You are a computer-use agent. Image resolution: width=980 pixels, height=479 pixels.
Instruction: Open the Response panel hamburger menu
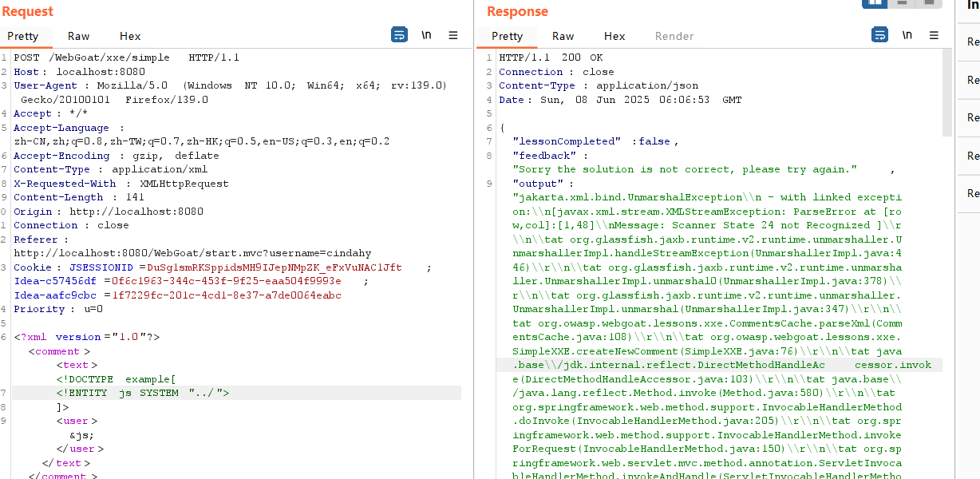click(x=933, y=35)
